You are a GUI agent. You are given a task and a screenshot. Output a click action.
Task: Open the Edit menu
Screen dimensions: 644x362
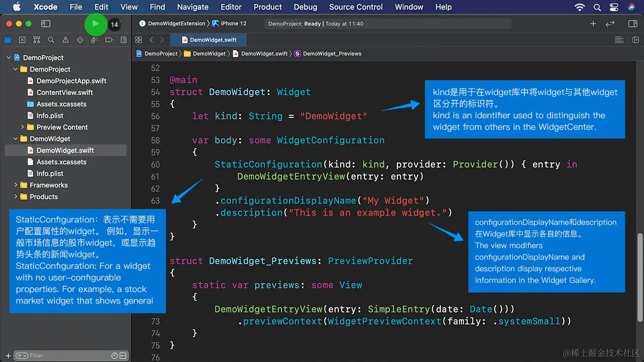pyautogui.click(x=101, y=7)
